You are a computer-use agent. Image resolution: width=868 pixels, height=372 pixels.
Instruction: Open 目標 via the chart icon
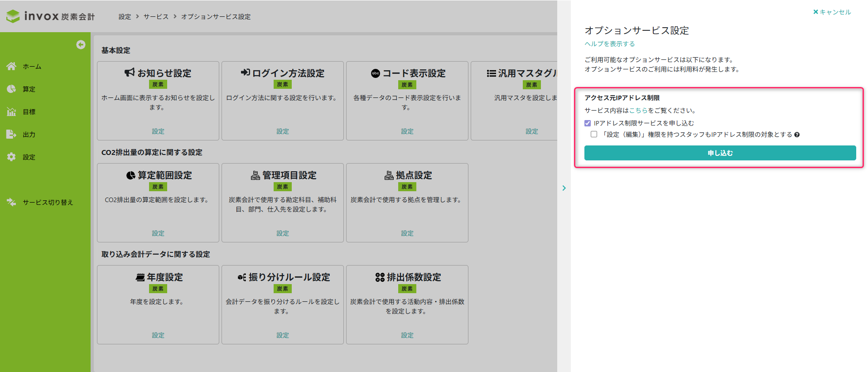pos(11,111)
